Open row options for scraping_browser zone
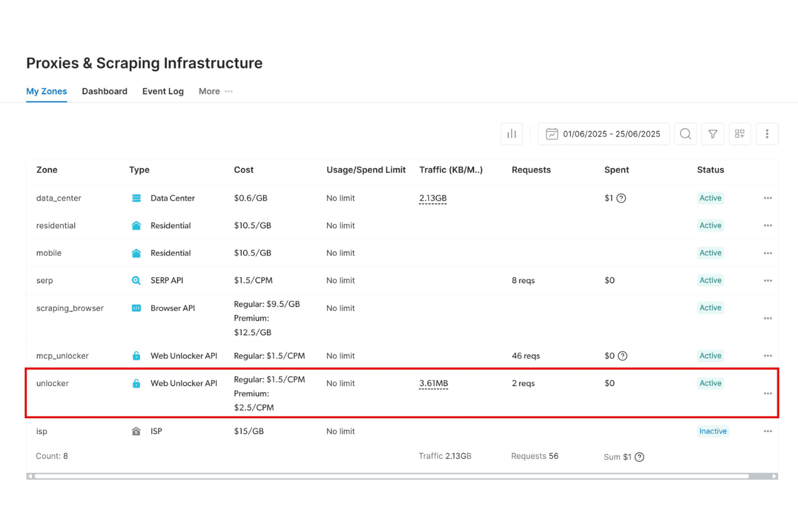This screenshot has width=798, height=532. [x=768, y=319]
